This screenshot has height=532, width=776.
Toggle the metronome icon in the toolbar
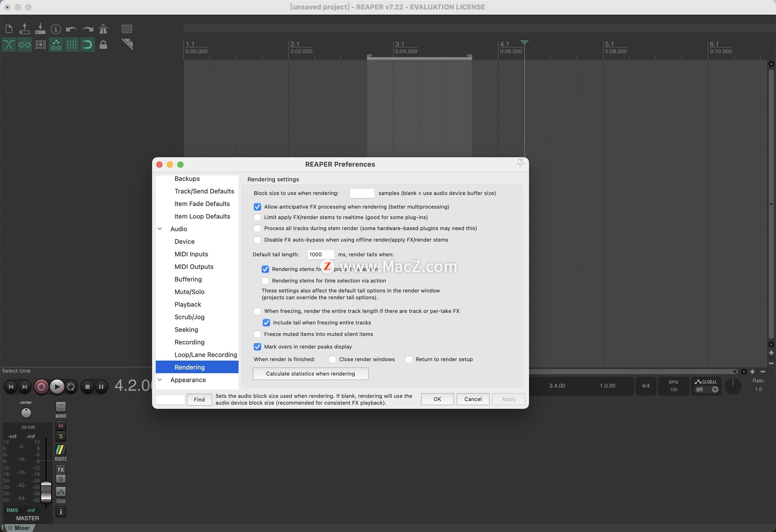click(103, 29)
